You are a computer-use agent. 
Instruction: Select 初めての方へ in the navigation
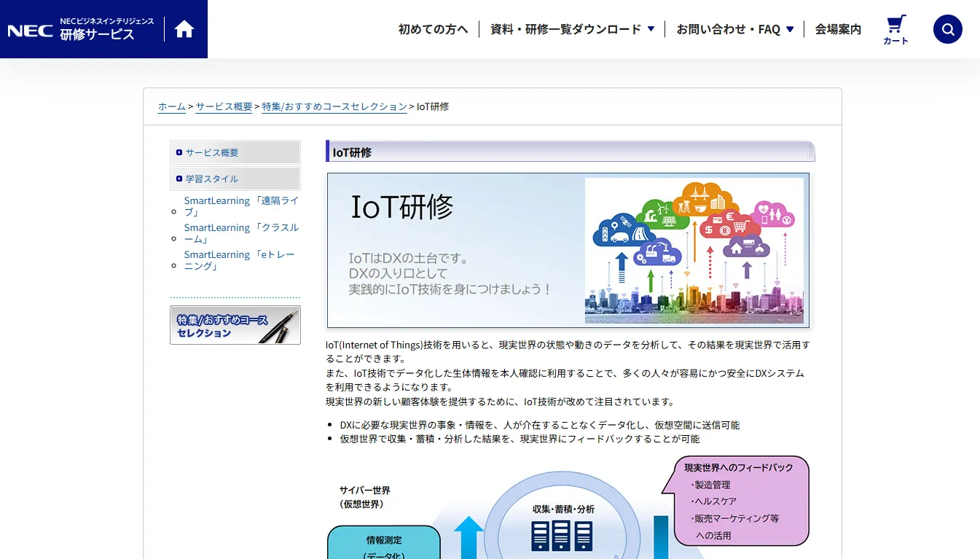click(433, 29)
